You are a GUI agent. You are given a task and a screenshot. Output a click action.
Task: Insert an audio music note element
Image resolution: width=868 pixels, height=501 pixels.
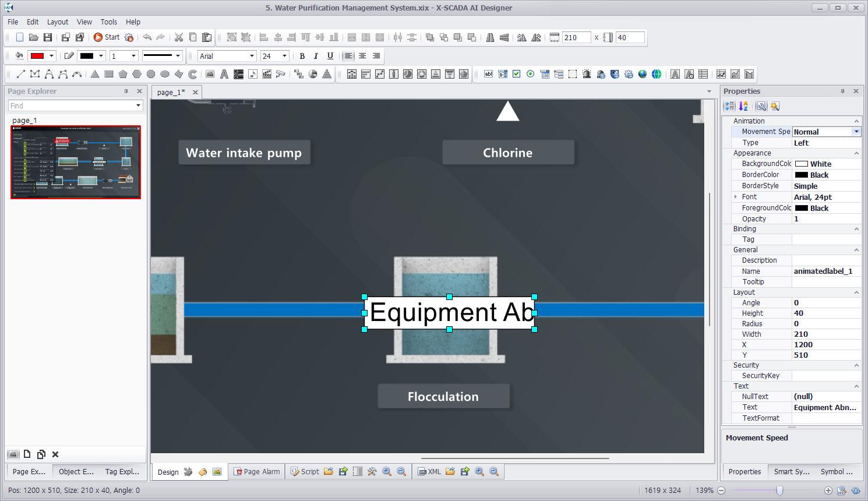click(x=252, y=74)
